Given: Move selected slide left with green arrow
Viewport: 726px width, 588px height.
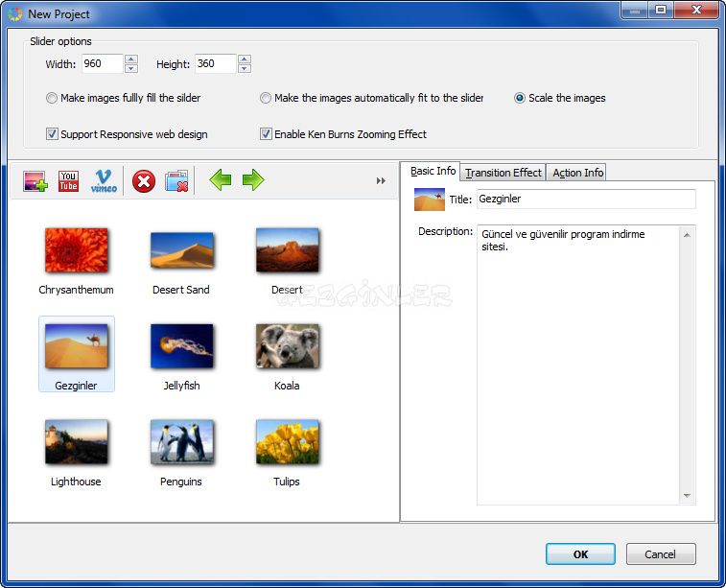Looking at the screenshot, I should click(220, 180).
